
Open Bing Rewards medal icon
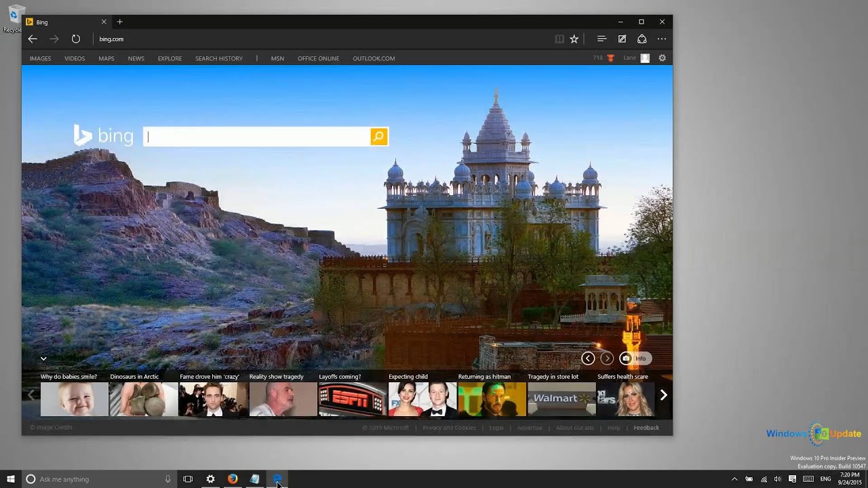click(x=610, y=58)
